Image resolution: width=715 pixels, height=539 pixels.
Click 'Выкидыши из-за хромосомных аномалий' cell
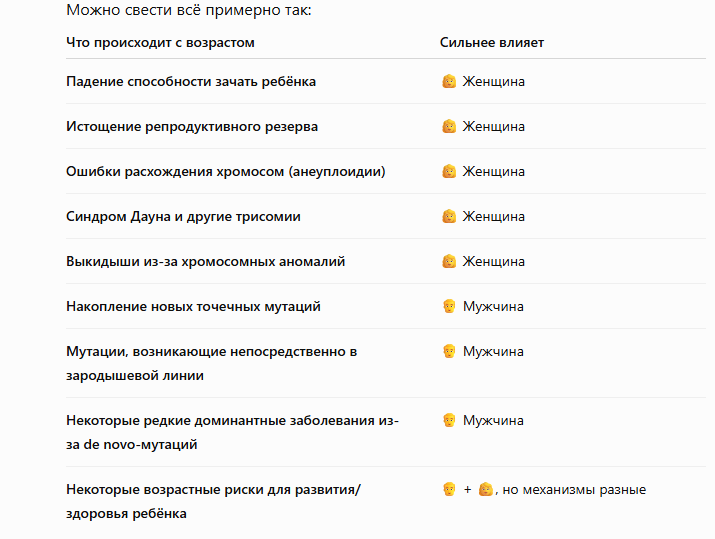point(206,262)
